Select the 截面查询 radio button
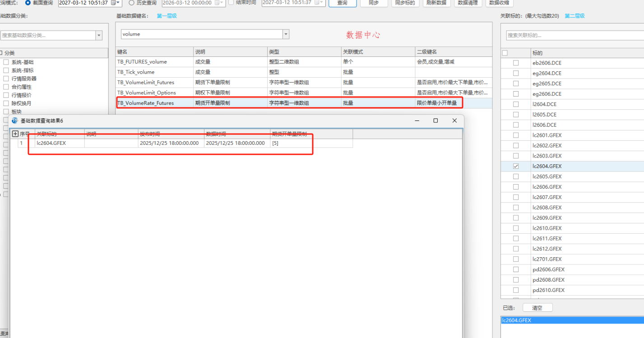This screenshot has width=644, height=338. click(x=28, y=3)
